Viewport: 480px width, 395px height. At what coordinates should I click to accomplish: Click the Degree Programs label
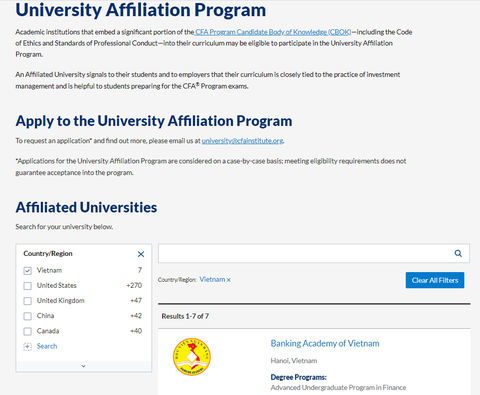coord(298,377)
